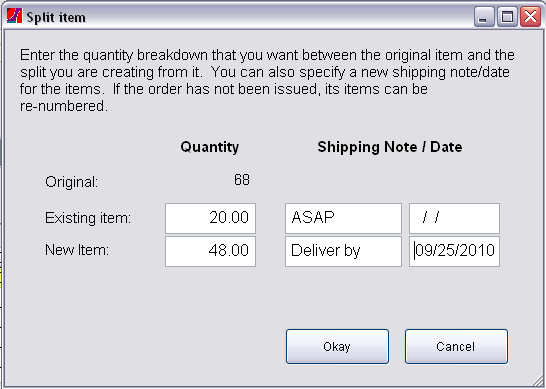546x389 pixels.
Task: Click the New Item label
Action: (x=77, y=250)
